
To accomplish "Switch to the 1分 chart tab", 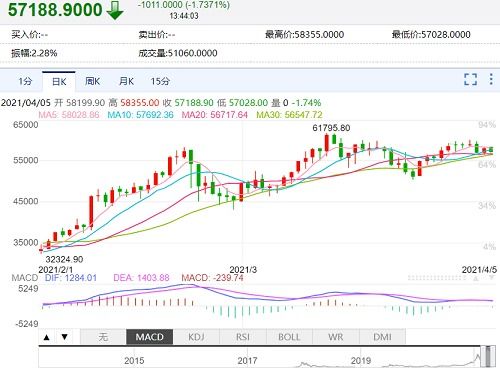I will [x=25, y=81].
